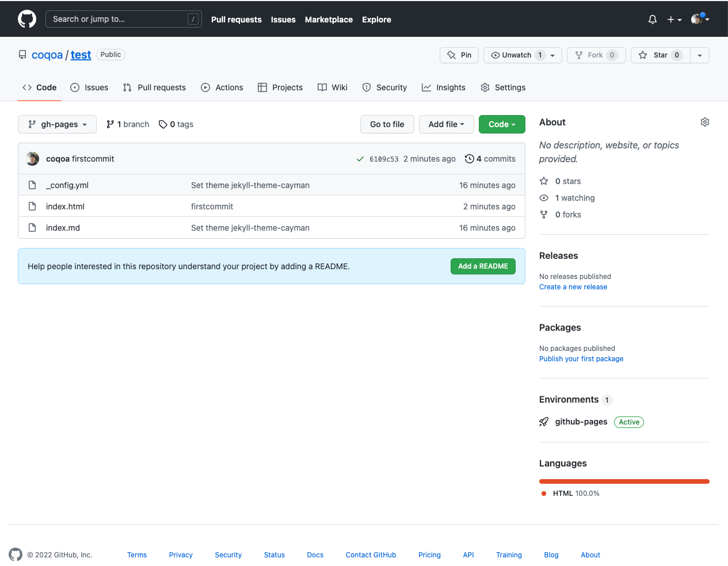Screen dimensions: 728x566
Task: Open footer Contact GitHub link
Action: pos(371,555)
